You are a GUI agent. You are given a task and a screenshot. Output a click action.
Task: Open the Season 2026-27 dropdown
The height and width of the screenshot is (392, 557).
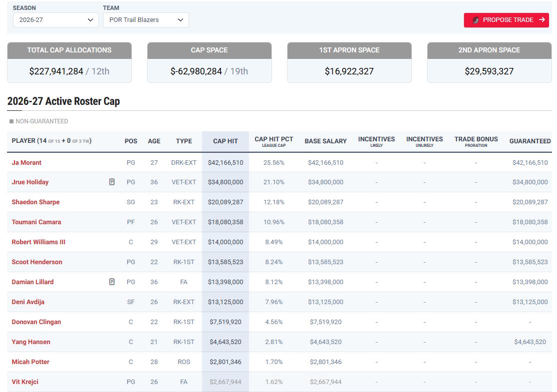(x=56, y=20)
